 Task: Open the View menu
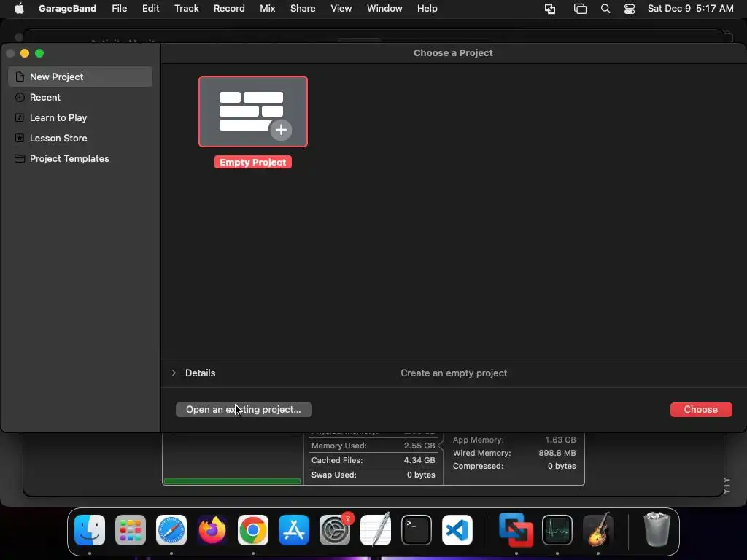coord(341,9)
